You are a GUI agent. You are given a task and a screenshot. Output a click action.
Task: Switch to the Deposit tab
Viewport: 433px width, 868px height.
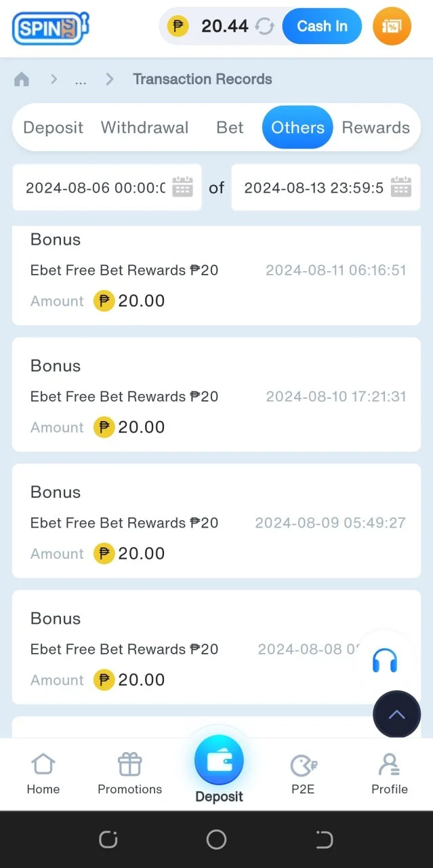[53, 127]
